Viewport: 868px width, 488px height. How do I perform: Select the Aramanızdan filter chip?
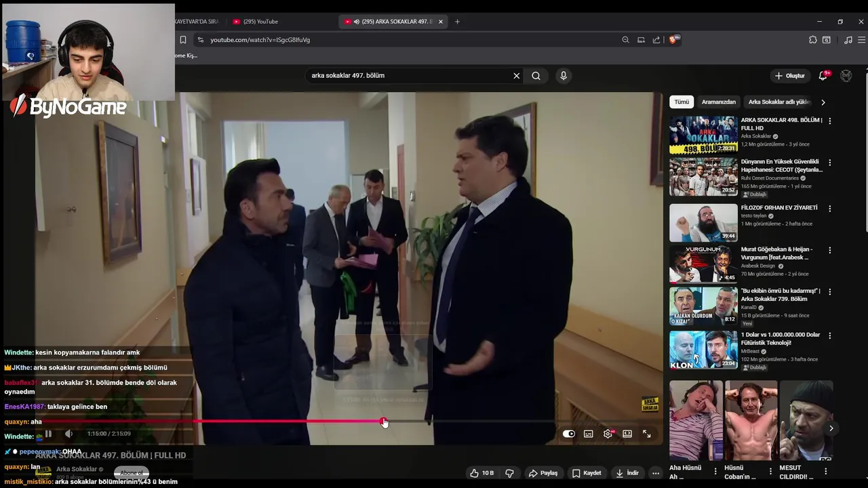tap(719, 102)
